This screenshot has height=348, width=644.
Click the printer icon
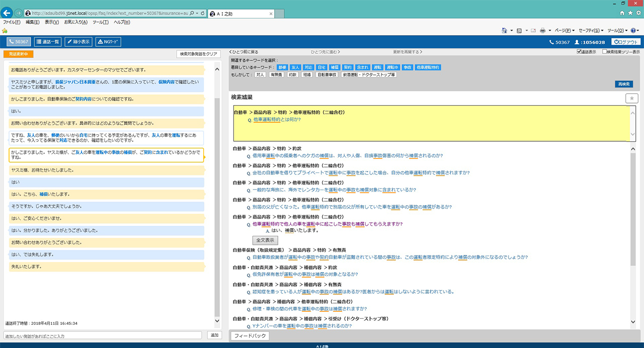pyautogui.click(x=542, y=30)
